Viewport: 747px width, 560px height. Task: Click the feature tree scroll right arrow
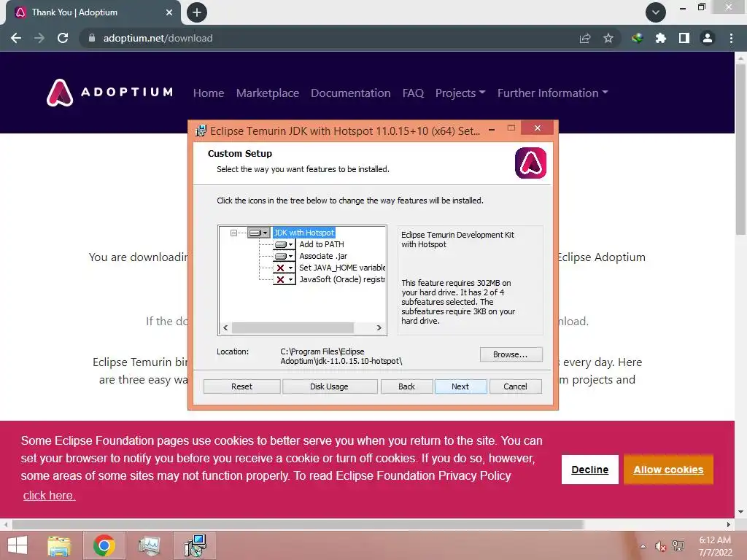(x=379, y=327)
